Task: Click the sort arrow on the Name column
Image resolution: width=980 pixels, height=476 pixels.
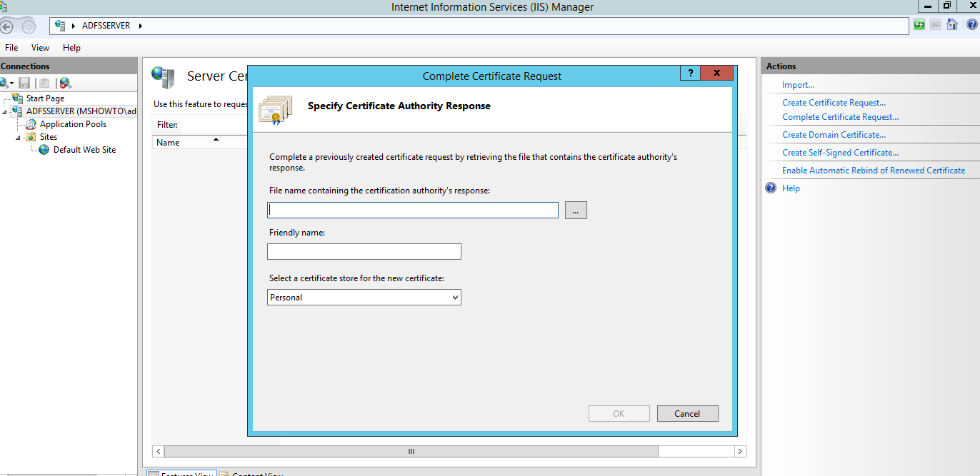Action: (216, 140)
